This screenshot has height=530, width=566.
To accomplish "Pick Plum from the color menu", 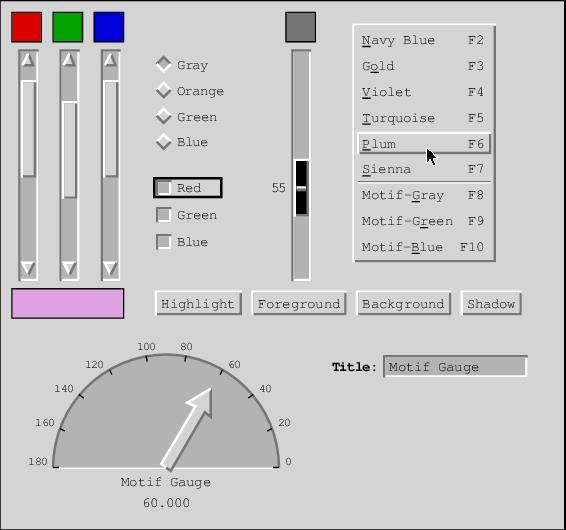I will tap(424, 144).
